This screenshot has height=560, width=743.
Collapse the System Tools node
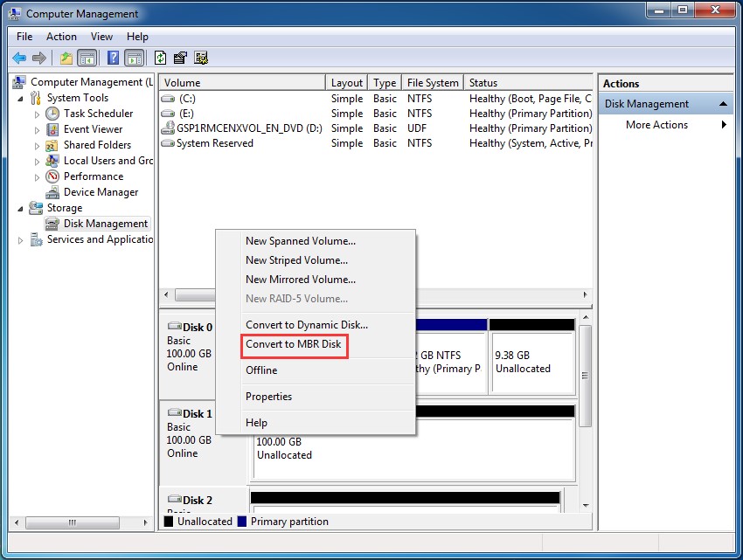19,97
